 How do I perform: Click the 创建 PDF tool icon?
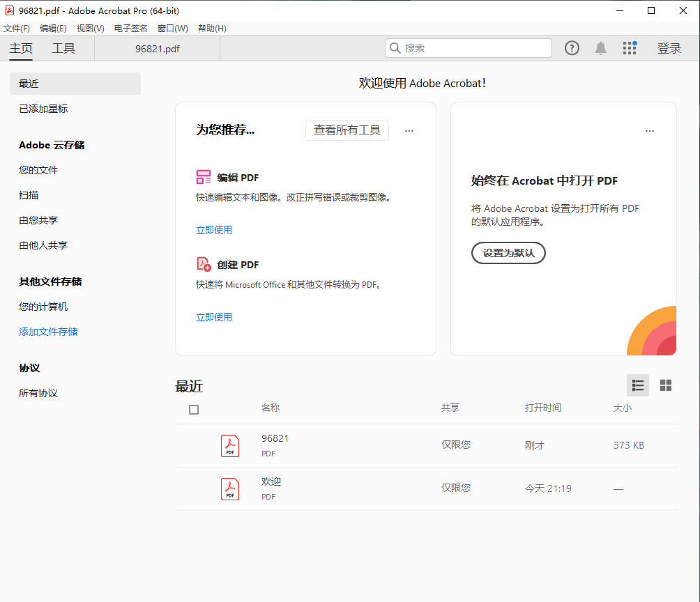204,264
